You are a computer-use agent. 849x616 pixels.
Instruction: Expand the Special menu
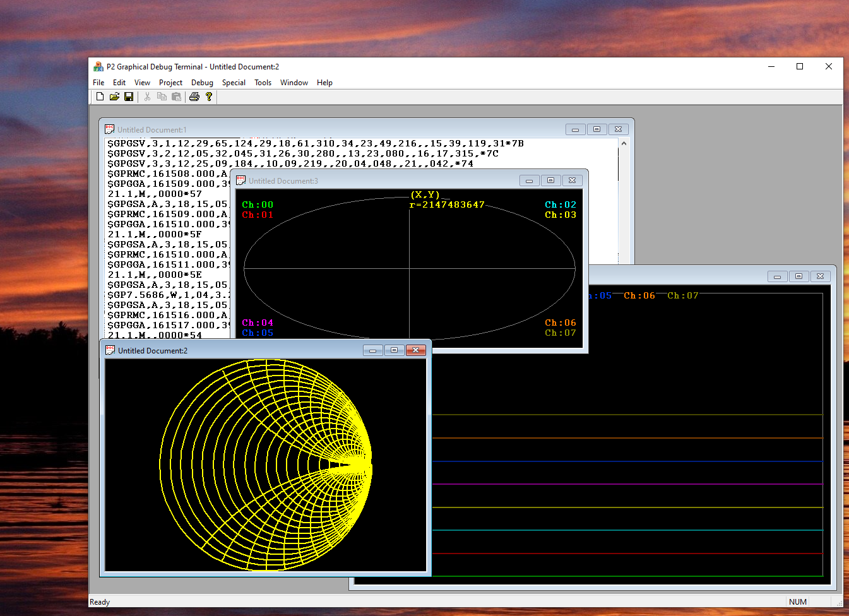tap(234, 83)
